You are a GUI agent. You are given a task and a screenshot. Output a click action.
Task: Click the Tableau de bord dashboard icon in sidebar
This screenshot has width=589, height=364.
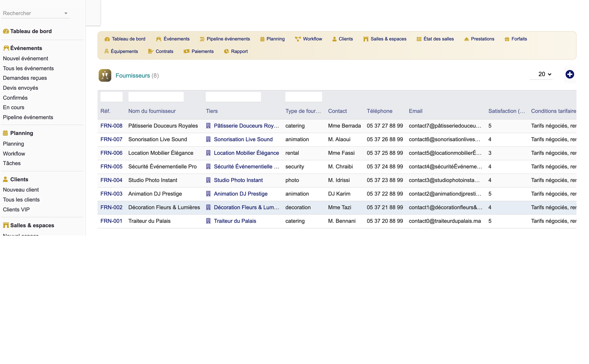6,31
